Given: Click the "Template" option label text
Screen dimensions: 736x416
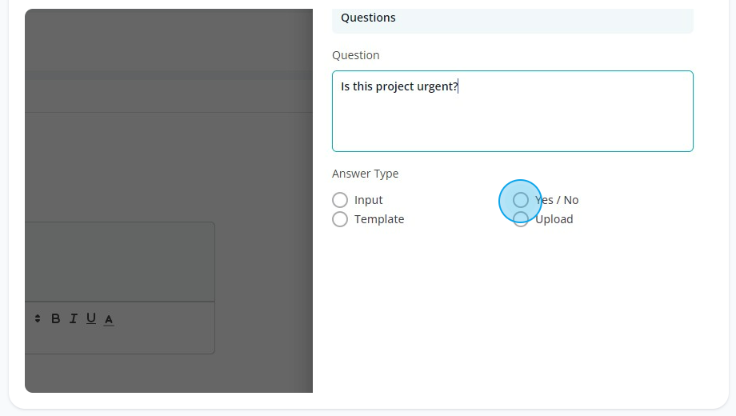Looking at the screenshot, I should coord(379,219).
